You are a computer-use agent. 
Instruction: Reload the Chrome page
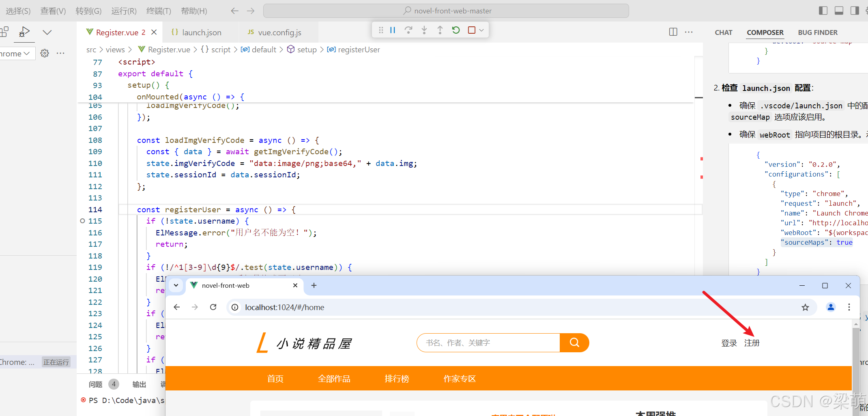pyautogui.click(x=213, y=307)
